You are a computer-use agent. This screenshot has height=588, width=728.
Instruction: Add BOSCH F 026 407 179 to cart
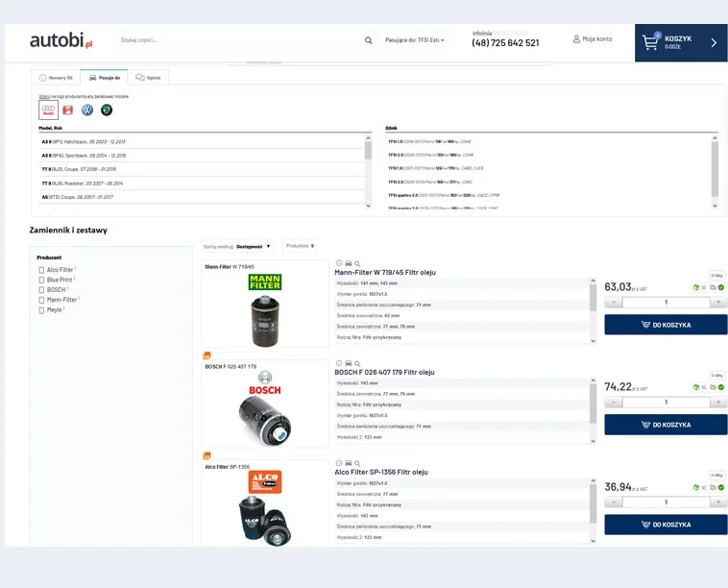(666, 425)
